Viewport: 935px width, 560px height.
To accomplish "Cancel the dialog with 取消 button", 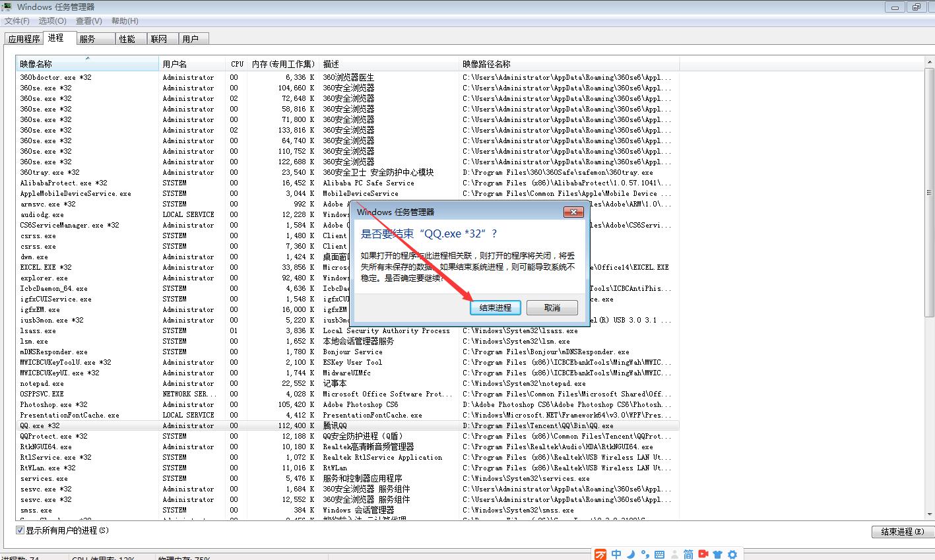I will pos(552,307).
